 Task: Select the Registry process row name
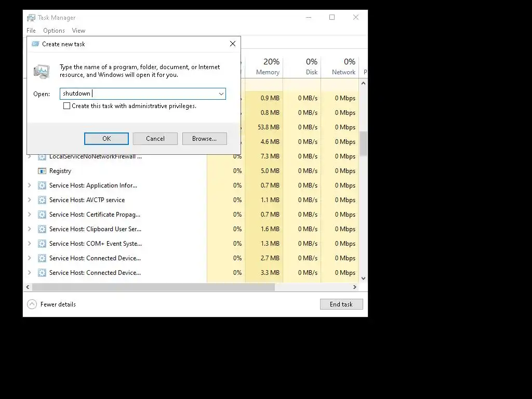(x=60, y=171)
